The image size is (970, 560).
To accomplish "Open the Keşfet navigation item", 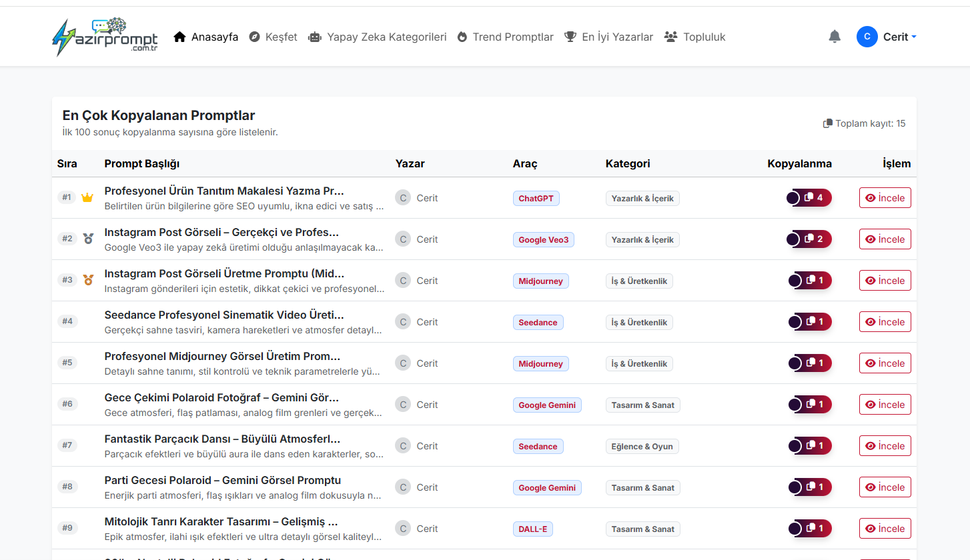I will point(273,37).
